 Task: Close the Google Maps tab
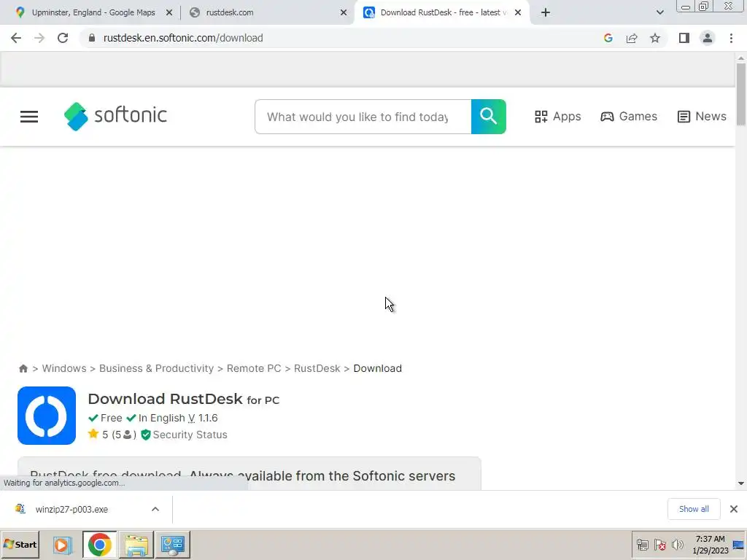(169, 12)
